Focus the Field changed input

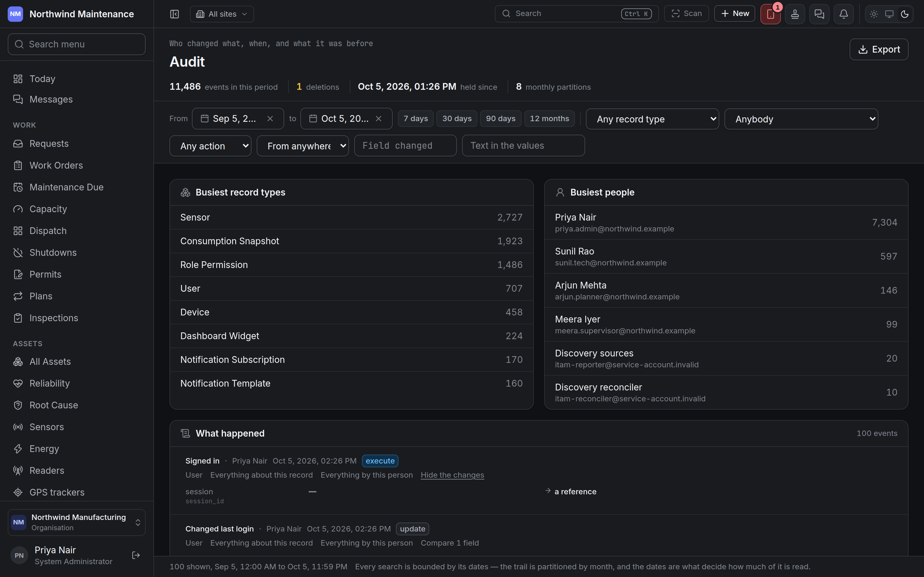coord(405,146)
